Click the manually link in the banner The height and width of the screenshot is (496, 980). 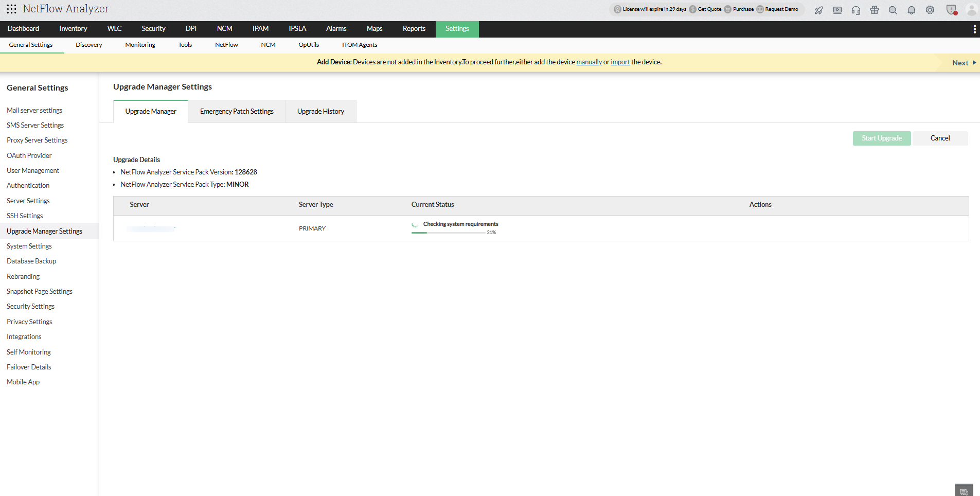pos(589,62)
